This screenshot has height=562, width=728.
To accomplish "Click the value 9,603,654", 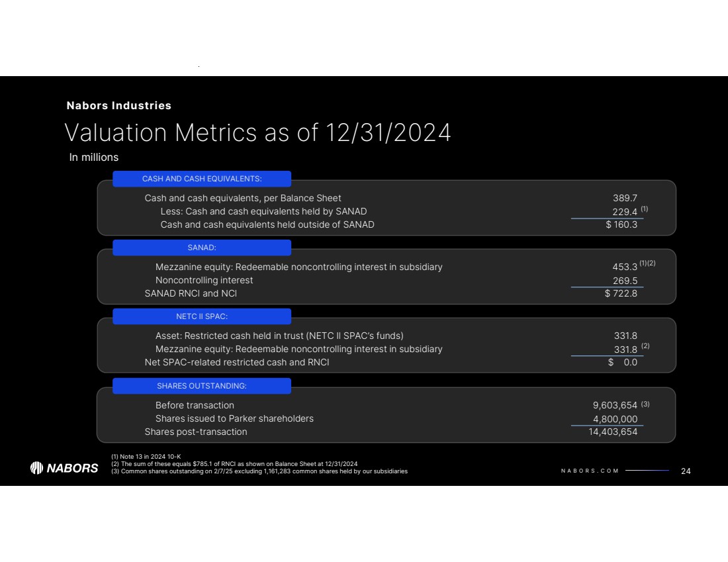I will pos(615,406).
